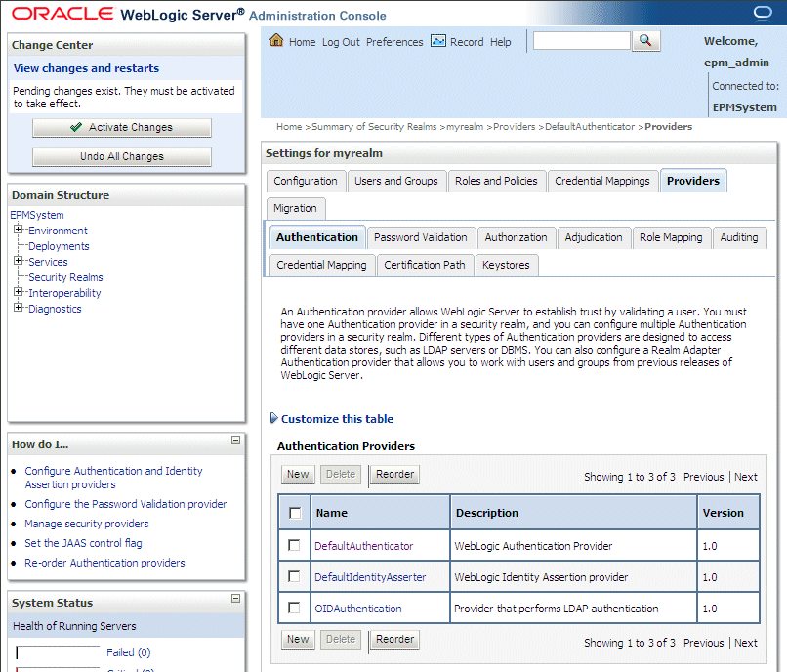Click the Delete button above the table
This screenshot has height=672, width=787.
[341, 474]
